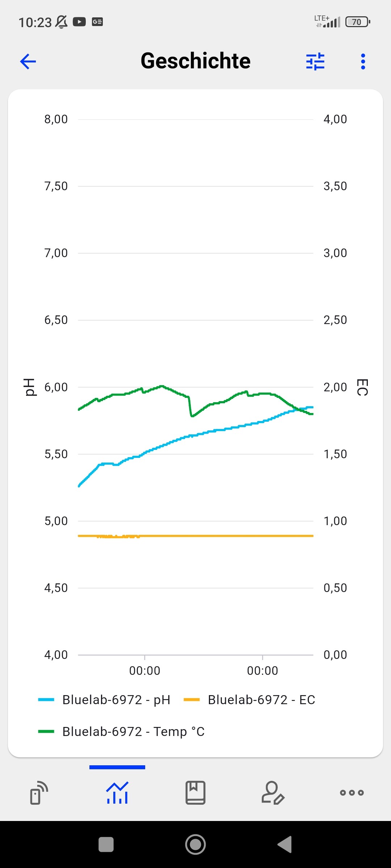
Task: Open the logbook bookmark tab icon
Action: tap(195, 792)
